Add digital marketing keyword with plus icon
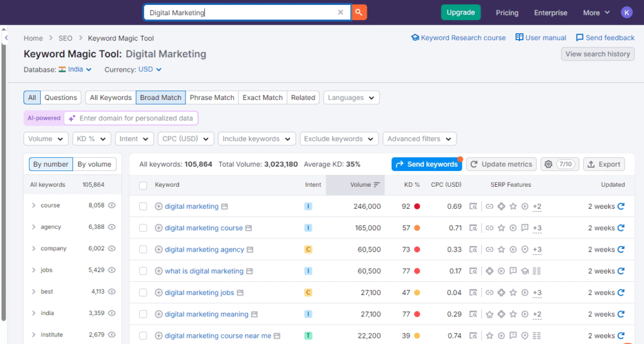Viewport: 644px width, 344px height. tap(158, 206)
